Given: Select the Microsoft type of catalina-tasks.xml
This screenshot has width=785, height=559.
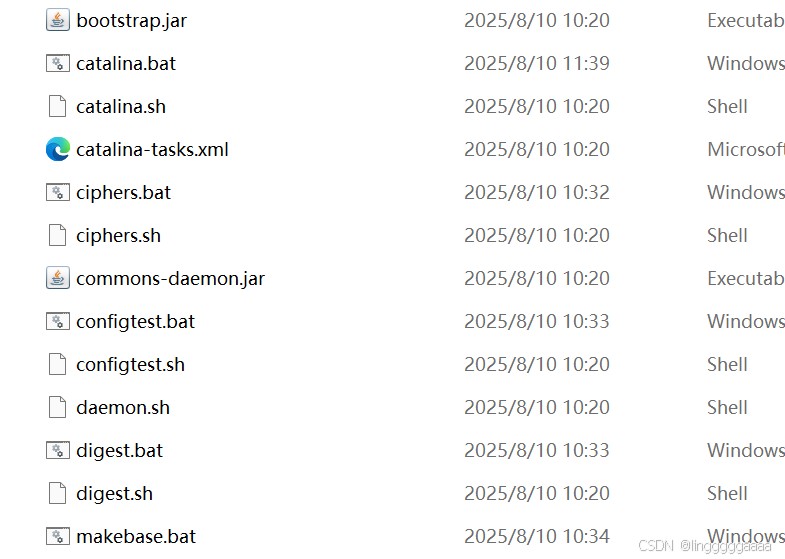Looking at the screenshot, I should 746,149.
